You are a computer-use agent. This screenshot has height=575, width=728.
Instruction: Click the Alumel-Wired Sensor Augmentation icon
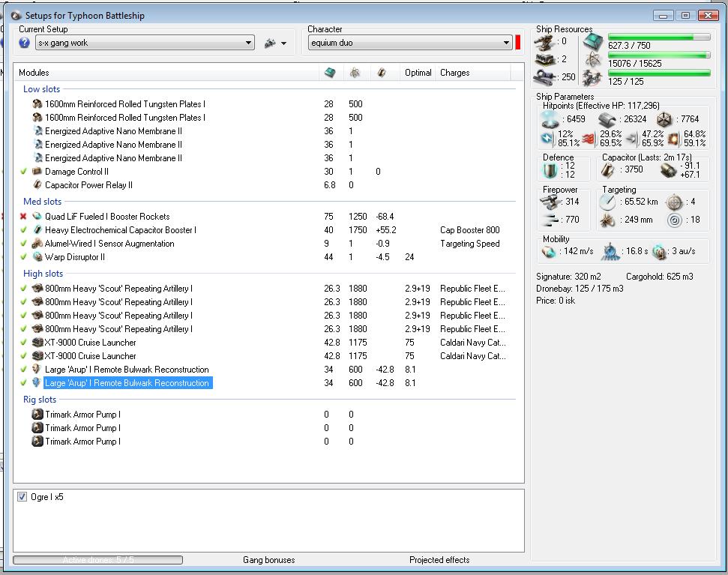pyautogui.click(x=37, y=243)
